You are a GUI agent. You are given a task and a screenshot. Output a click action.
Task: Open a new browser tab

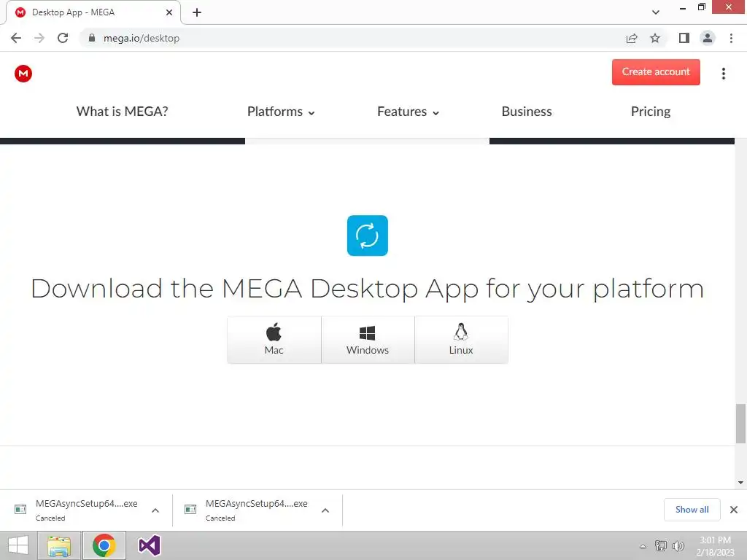(x=197, y=12)
